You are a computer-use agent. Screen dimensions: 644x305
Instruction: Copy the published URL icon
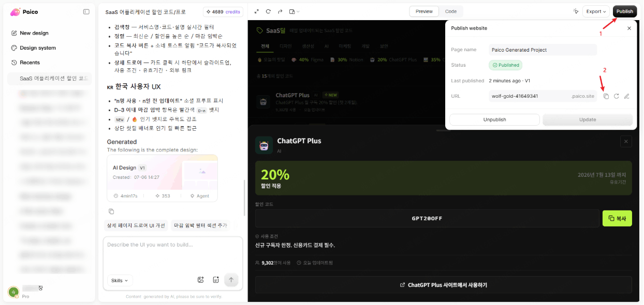pos(606,96)
